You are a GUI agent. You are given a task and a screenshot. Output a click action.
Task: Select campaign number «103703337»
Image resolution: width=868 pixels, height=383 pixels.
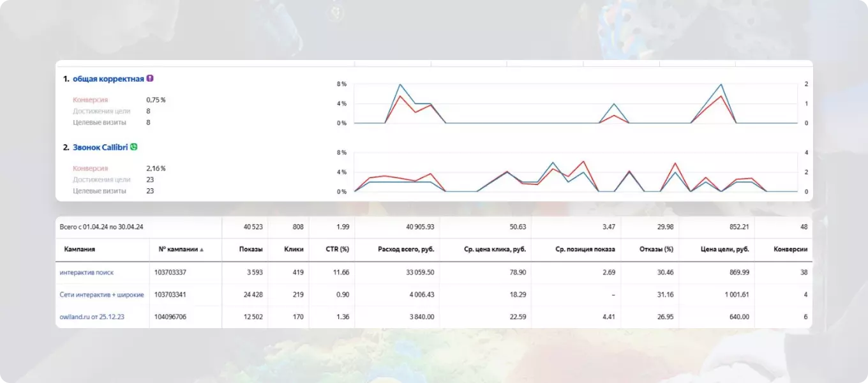(170, 273)
